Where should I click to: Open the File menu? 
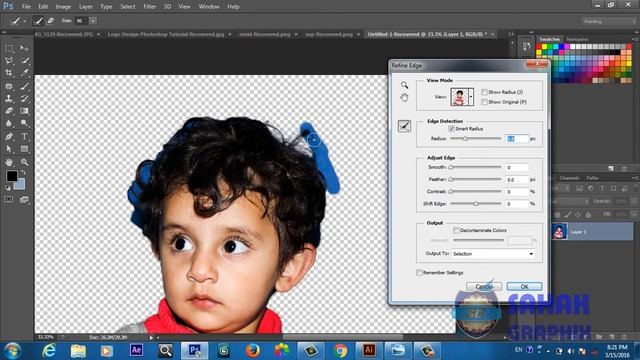[x=26, y=7]
